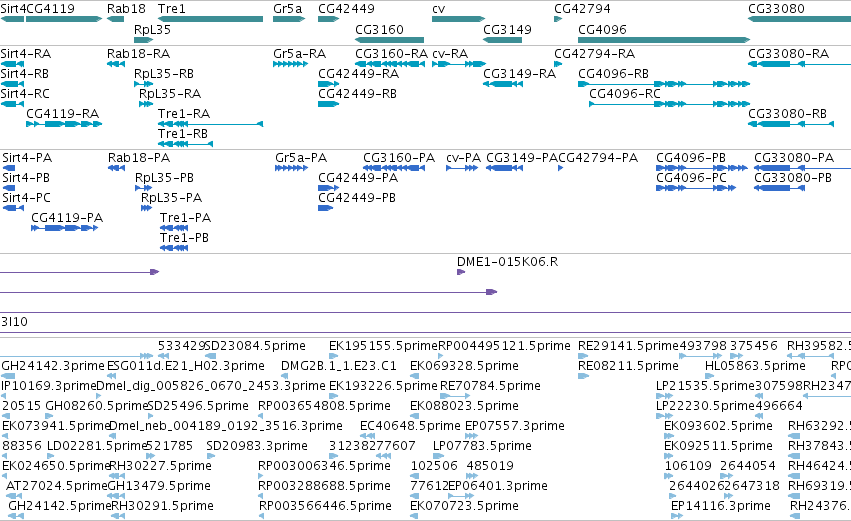Select the 3I10 clone label

pyautogui.click(x=14, y=322)
